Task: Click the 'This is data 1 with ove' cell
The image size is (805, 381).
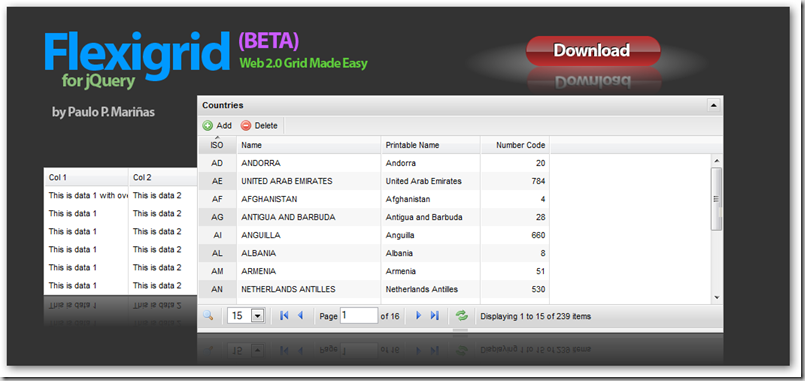Action: pyautogui.click(x=86, y=196)
